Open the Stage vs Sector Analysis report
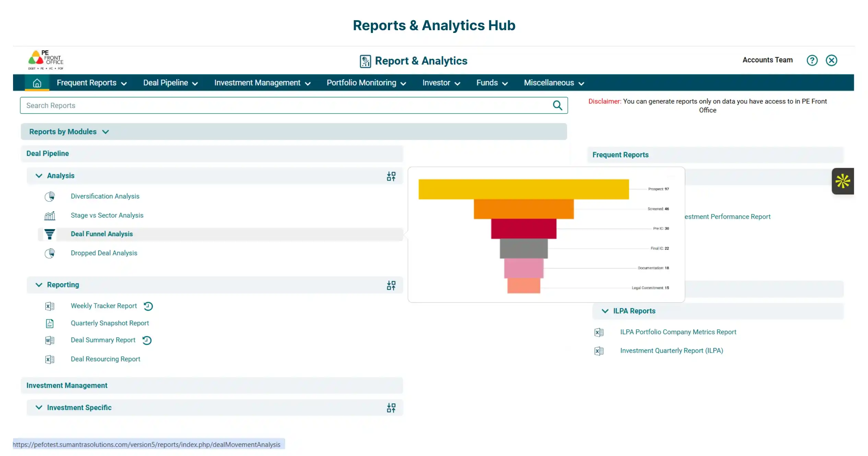The height and width of the screenshot is (456, 868). pos(107,216)
